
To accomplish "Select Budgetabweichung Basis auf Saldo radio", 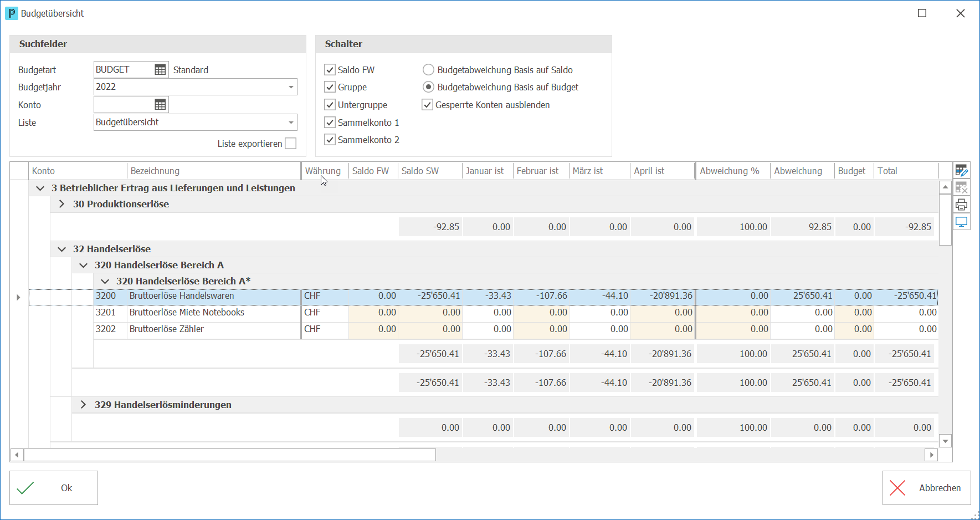I will [428, 70].
